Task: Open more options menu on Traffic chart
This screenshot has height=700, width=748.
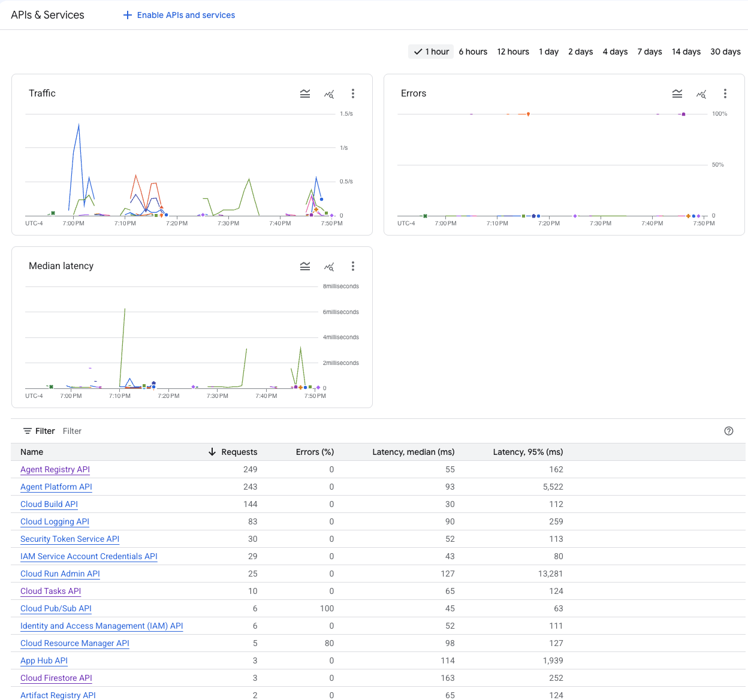Action: [353, 93]
